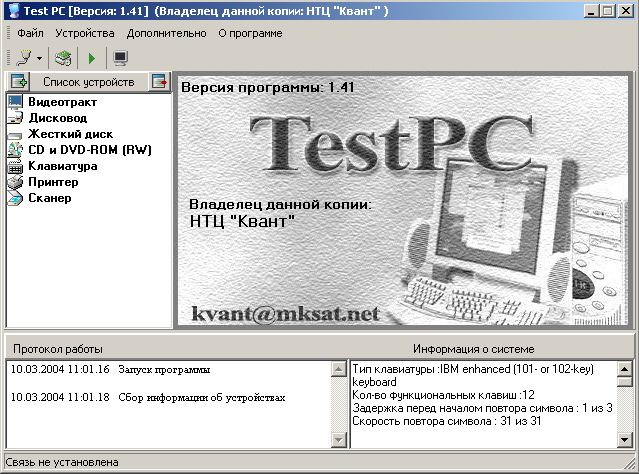Click the Скорость повтора символа line
The width and height of the screenshot is (639, 474).
(447, 421)
